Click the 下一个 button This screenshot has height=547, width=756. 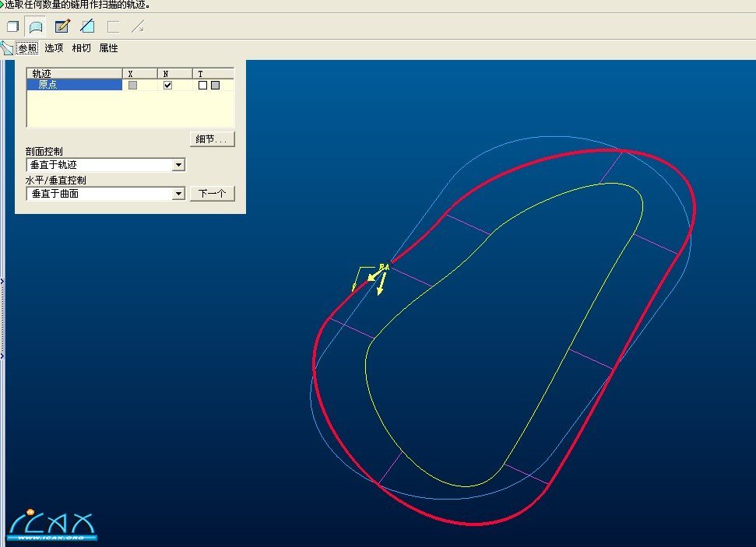(x=212, y=194)
